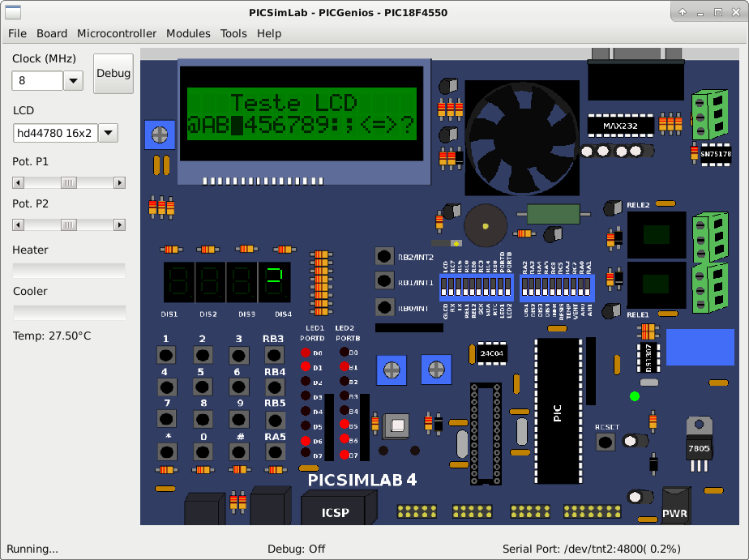Click the Debug button
This screenshot has height=560, width=749.
[x=113, y=74]
